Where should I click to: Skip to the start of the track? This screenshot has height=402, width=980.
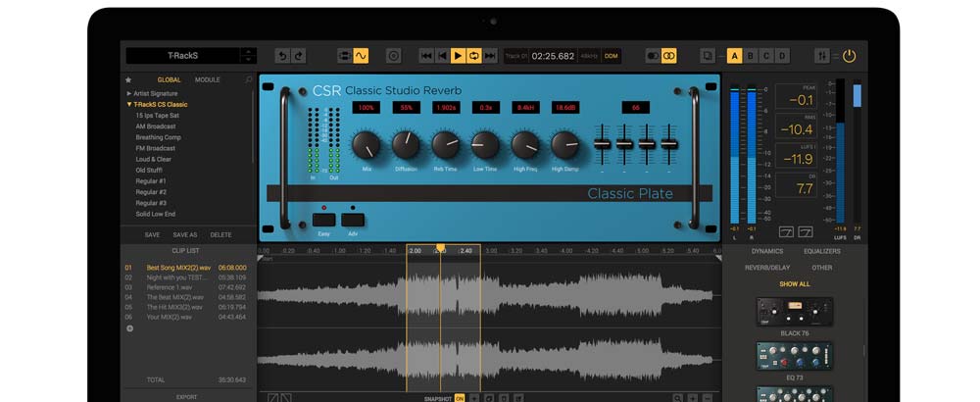tap(426, 56)
